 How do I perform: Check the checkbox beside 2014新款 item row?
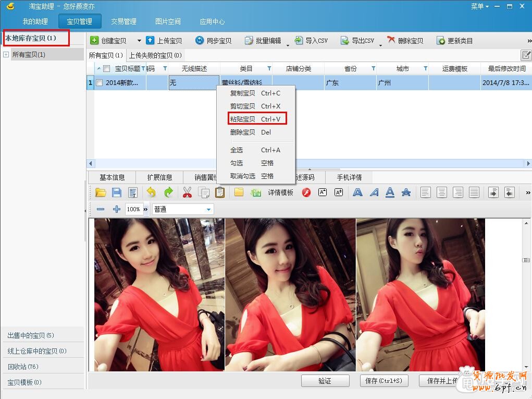[x=98, y=82]
